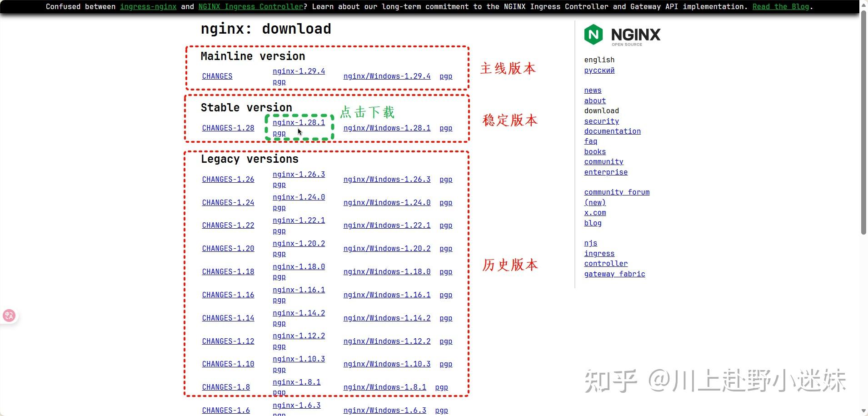Image resolution: width=868 pixels, height=416 pixels.
Task: Click the scrollbar up arrow
Action: pyautogui.click(x=863, y=5)
